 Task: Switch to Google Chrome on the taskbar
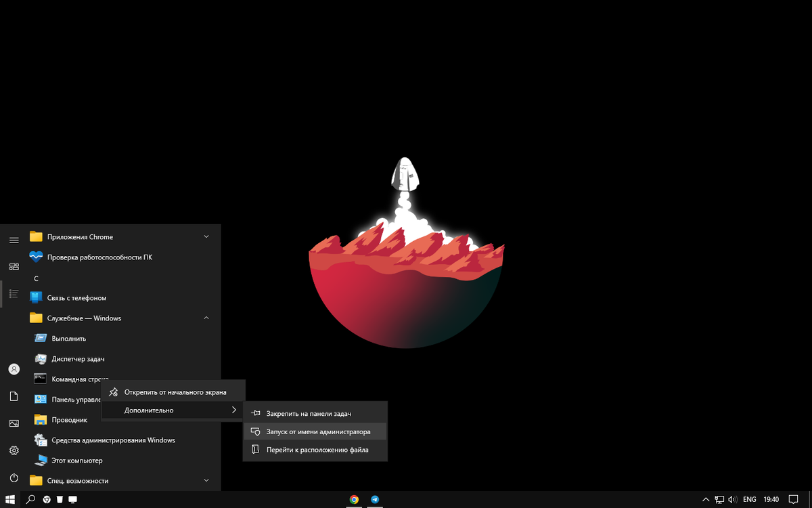[354, 499]
